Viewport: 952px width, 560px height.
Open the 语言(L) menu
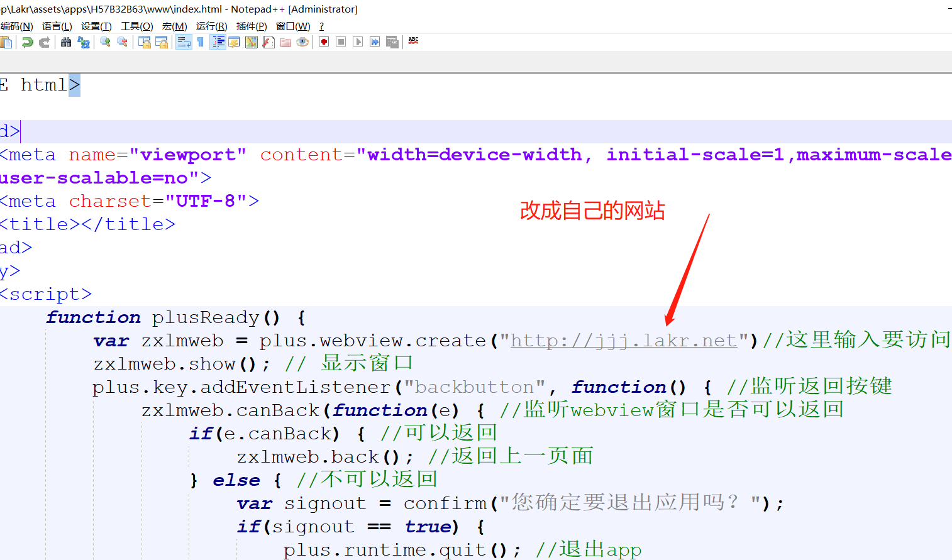point(57,26)
